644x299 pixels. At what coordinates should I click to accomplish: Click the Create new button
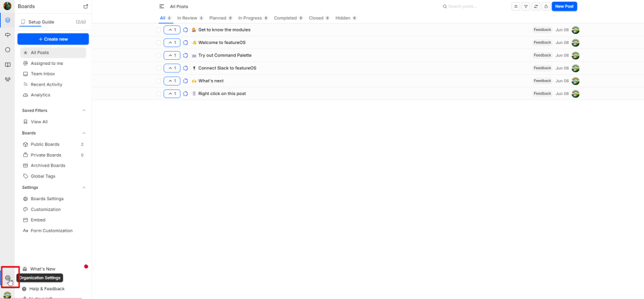tap(53, 39)
